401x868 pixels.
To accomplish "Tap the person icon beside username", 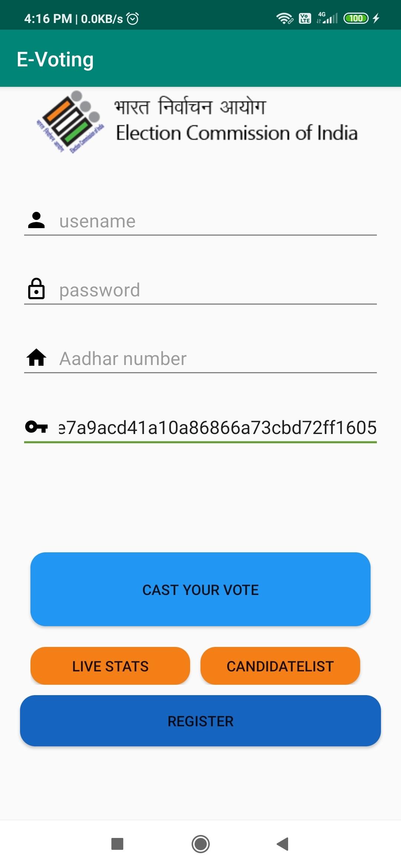I will pyautogui.click(x=36, y=220).
